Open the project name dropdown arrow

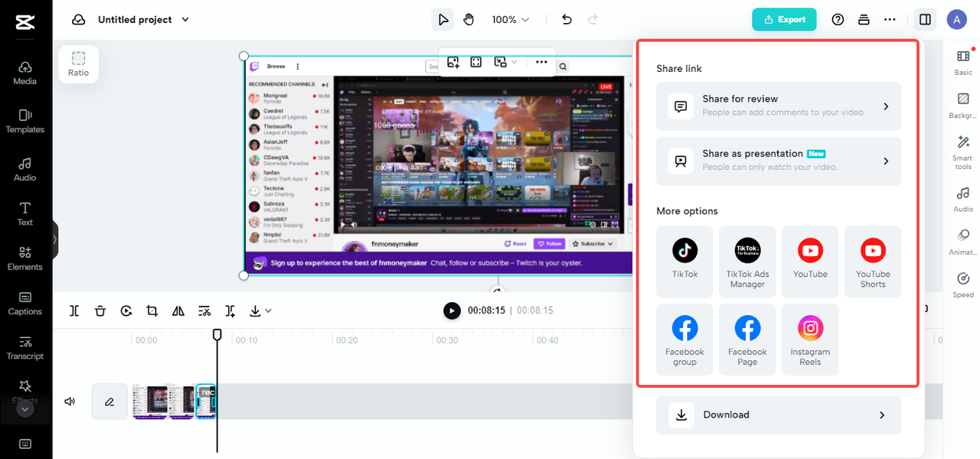(185, 20)
